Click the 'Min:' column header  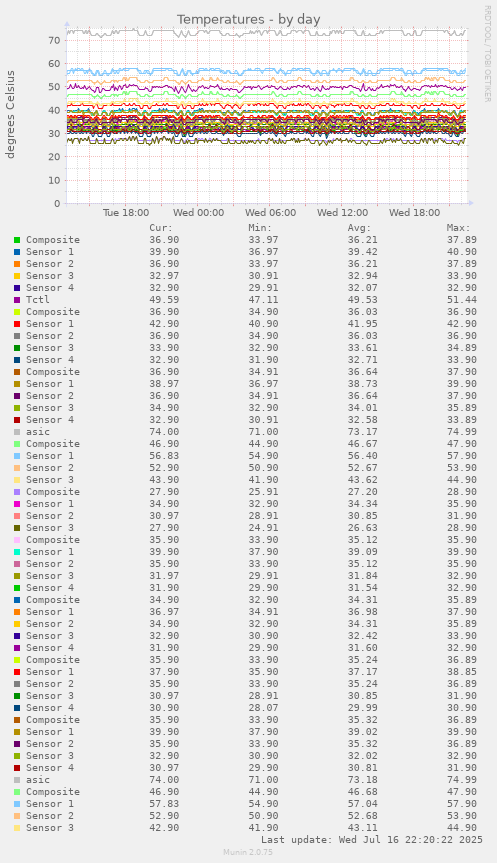pyautogui.click(x=260, y=228)
